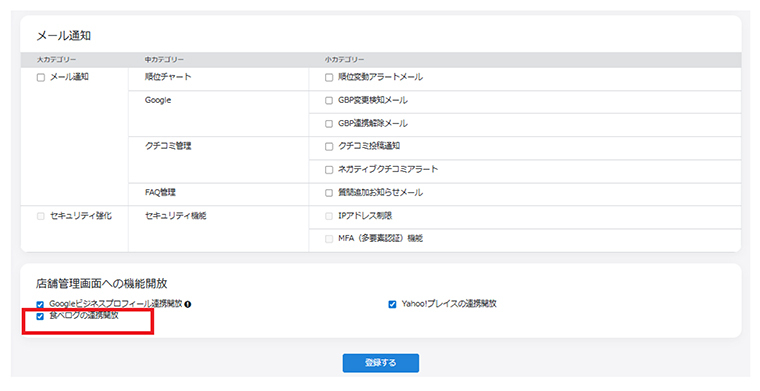Select the クチコミ管理 category label
The image size is (760, 391).
(x=168, y=146)
